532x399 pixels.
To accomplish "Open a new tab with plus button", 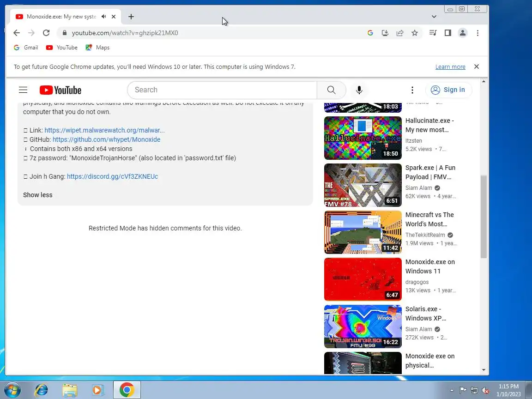I will click(131, 16).
